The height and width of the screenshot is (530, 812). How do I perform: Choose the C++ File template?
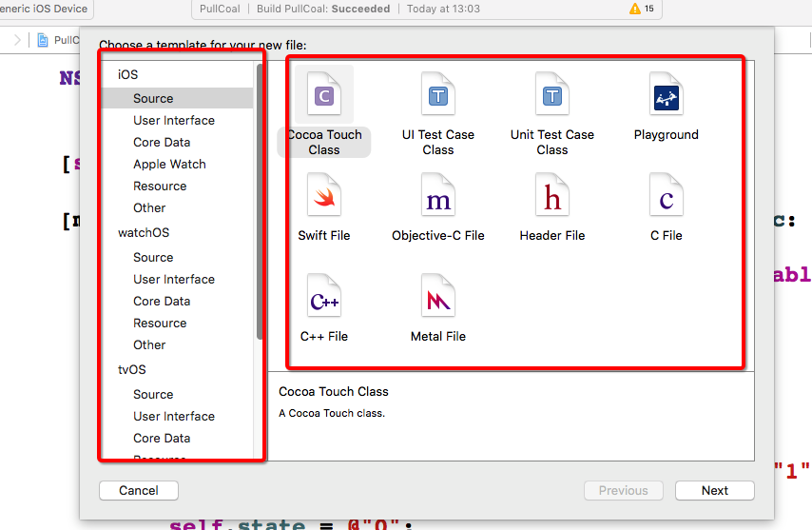click(324, 308)
